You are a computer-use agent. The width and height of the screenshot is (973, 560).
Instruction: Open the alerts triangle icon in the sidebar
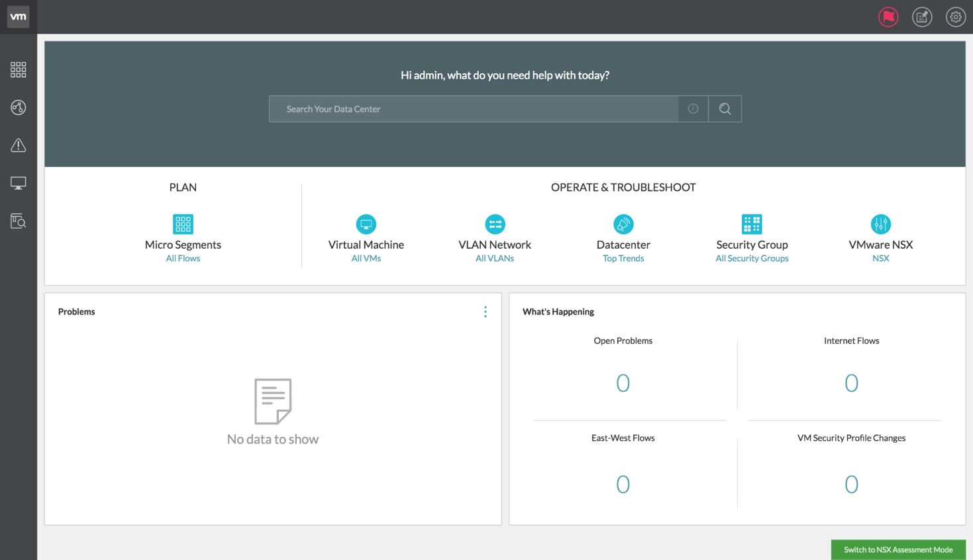18,145
